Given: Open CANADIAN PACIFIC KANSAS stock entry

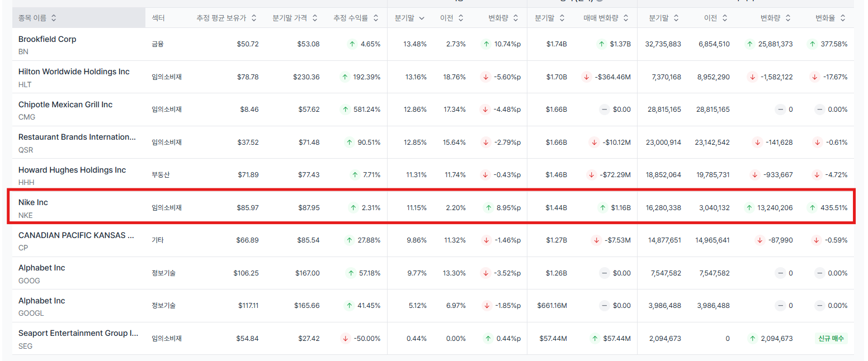Looking at the screenshot, I should click(x=76, y=235).
